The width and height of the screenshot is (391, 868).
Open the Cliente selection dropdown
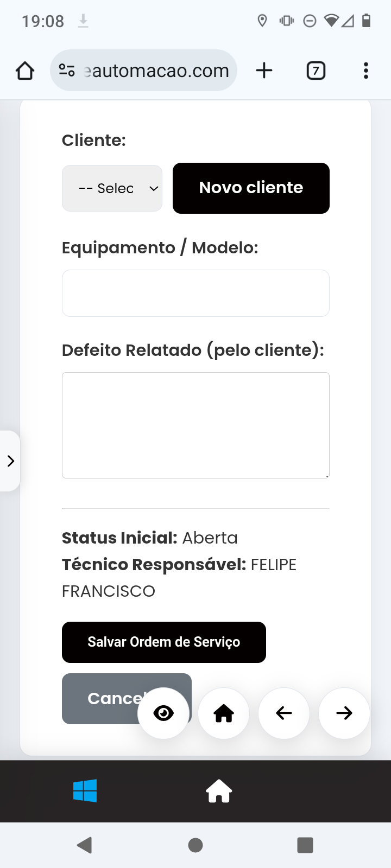pos(112,188)
